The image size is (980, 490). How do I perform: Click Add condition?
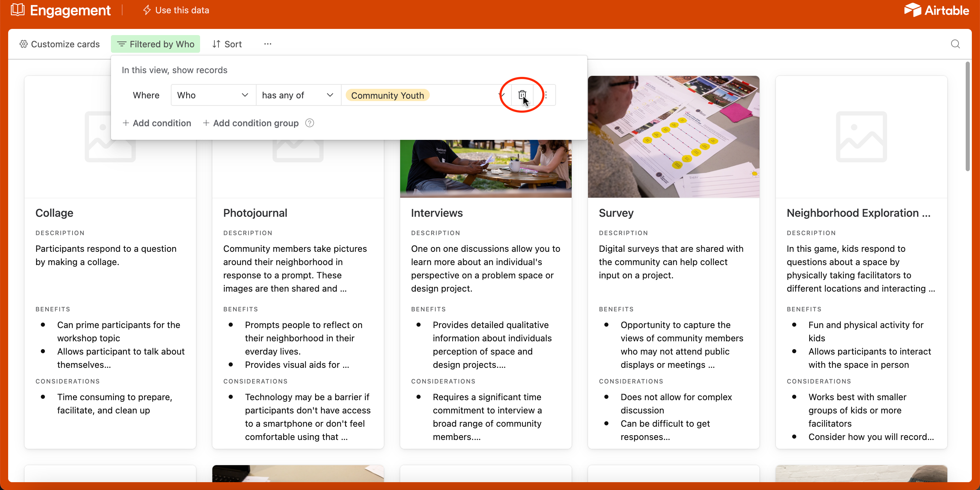157,123
